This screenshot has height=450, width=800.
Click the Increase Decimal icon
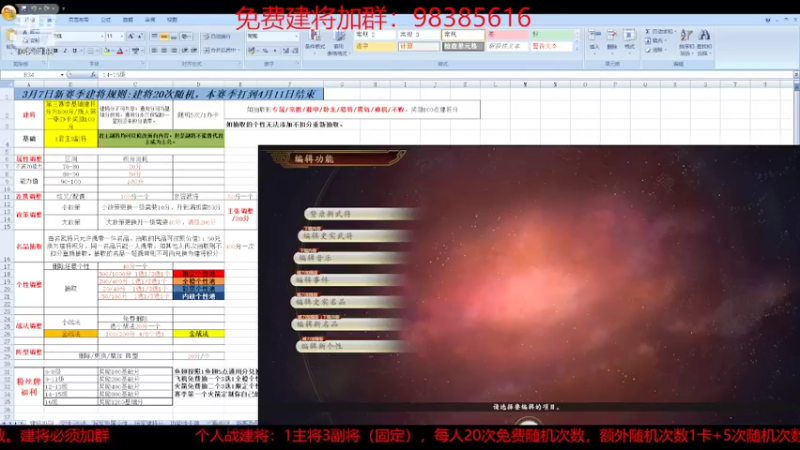(286, 51)
